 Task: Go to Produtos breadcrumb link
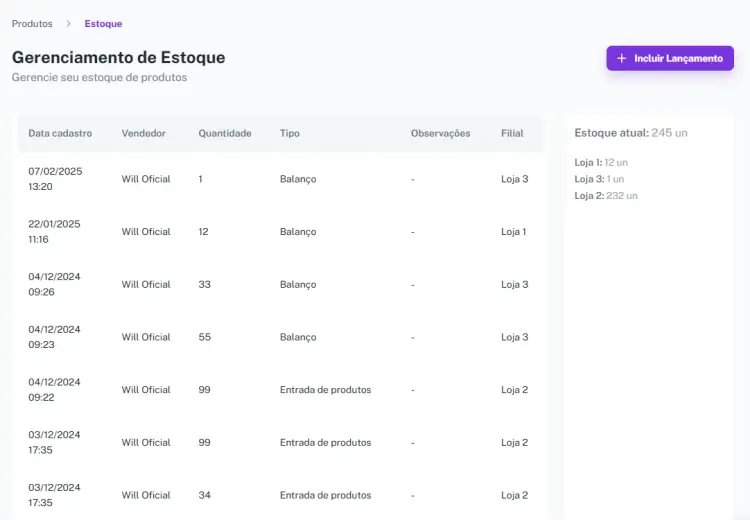(x=32, y=24)
